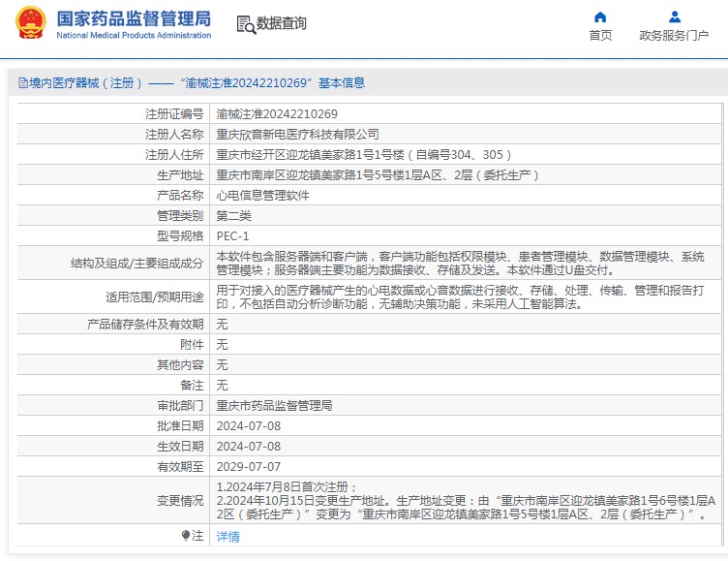This screenshot has width=728, height=561.
Task: Click 批准日期 value 2024-07-08
Action: [249, 426]
